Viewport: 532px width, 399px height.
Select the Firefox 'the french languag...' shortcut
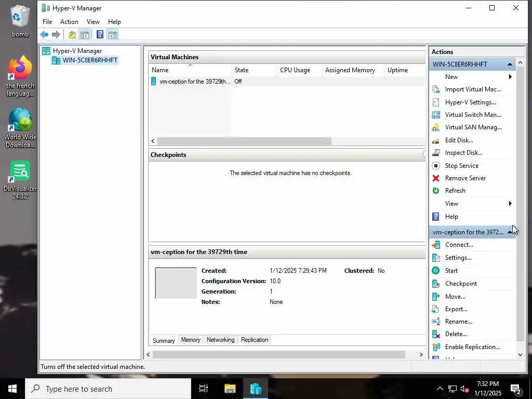pos(20,76)
